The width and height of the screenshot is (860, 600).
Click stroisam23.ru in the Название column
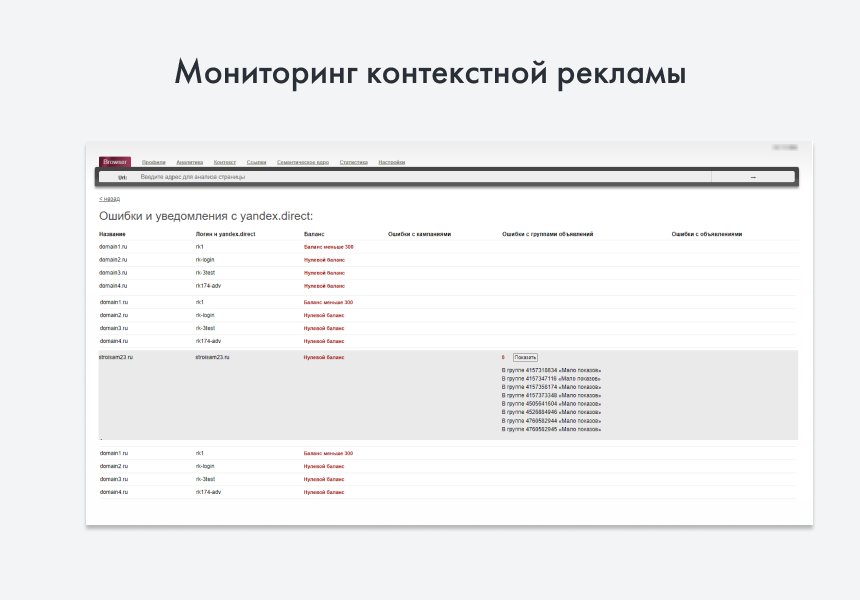pyautogui.click(x=116, y=358)
